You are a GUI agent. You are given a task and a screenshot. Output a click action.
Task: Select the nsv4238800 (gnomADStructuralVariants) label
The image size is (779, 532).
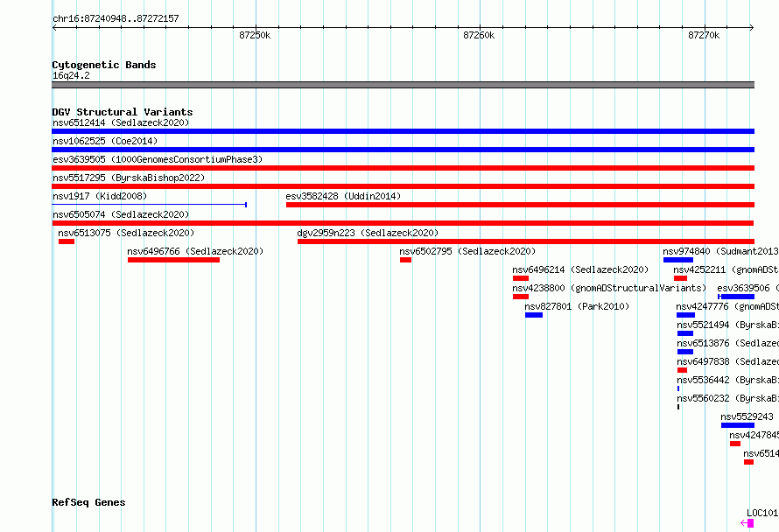point(609,288)
